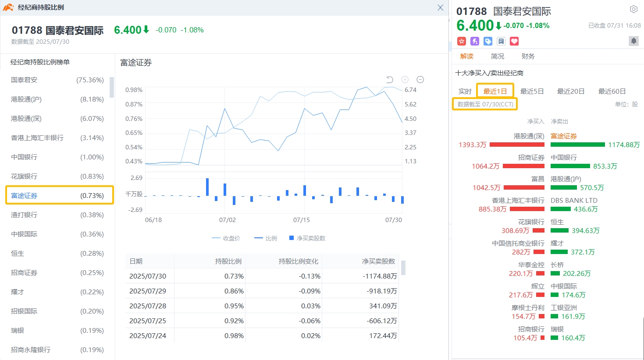The width and height of the screenshot is (644, 360).
Task: Select 港股通(沪) in broker ranking list
Action: tap(57, 99)
